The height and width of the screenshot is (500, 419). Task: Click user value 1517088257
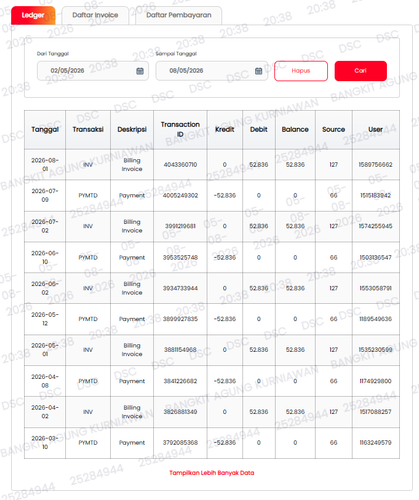[375, 412]
